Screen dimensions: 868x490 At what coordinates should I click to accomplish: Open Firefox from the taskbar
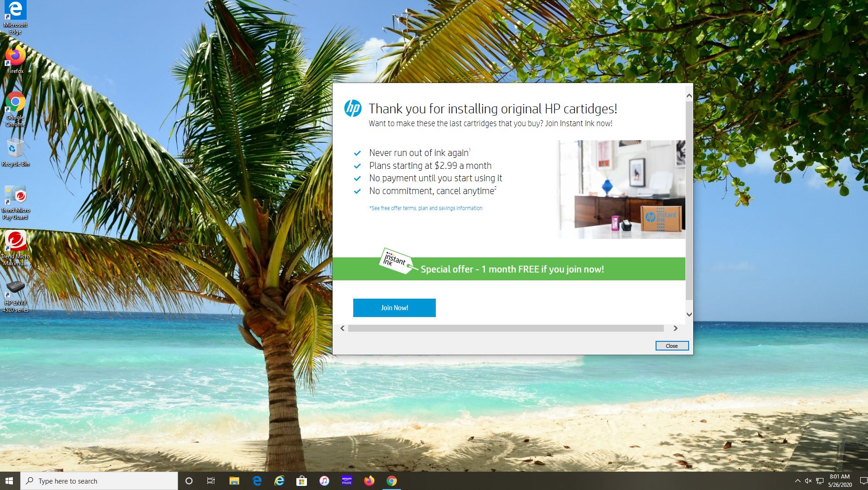click(x=369, y=481)
